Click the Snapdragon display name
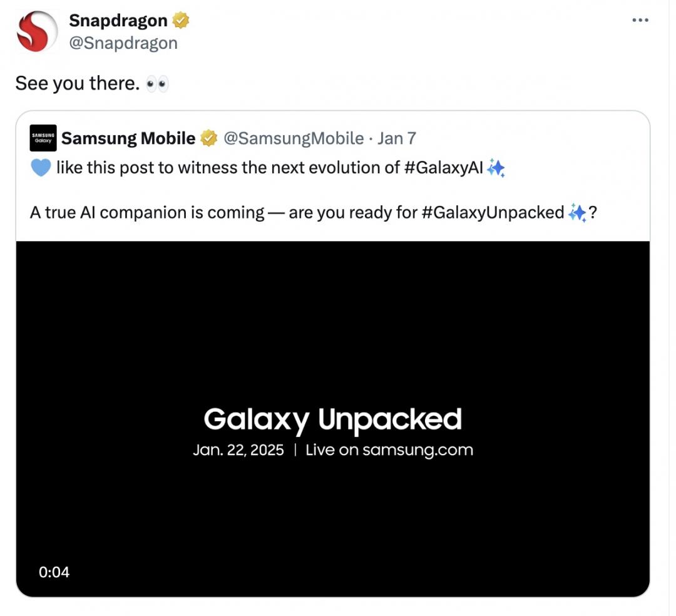Screen dimensions: 676x616 (x=117, y=19)
